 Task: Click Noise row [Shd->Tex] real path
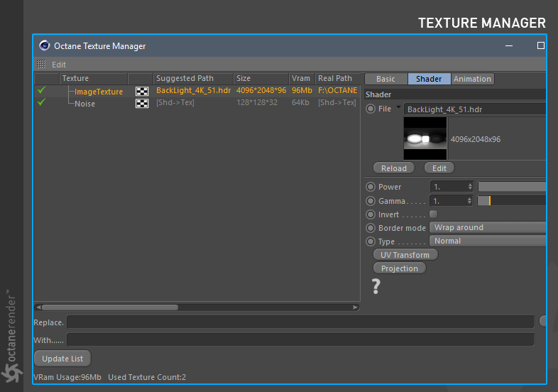[x=337, y=102]
